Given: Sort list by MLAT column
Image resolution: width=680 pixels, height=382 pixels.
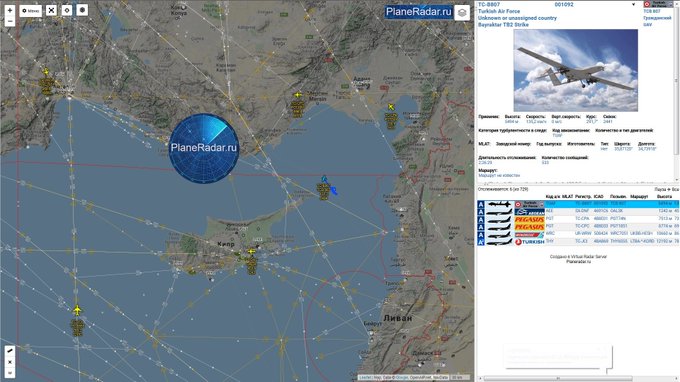Looking at the screenshot, I should click(567, 196).
